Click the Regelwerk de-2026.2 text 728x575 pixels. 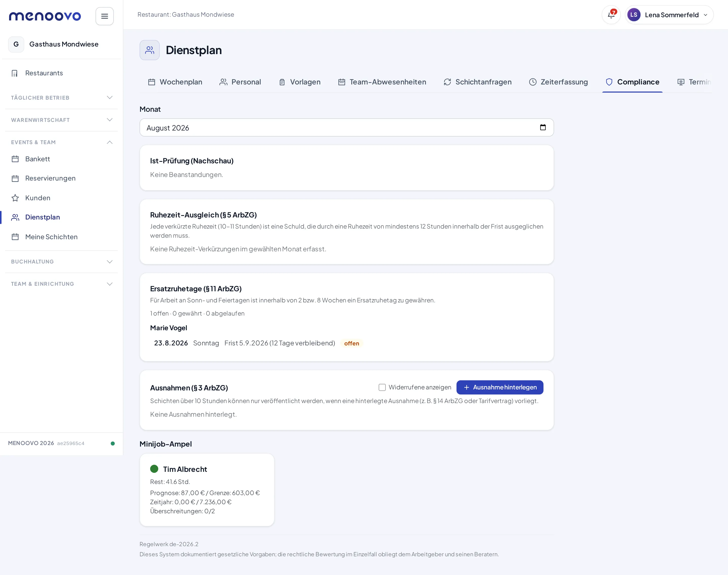click(169, 544)
